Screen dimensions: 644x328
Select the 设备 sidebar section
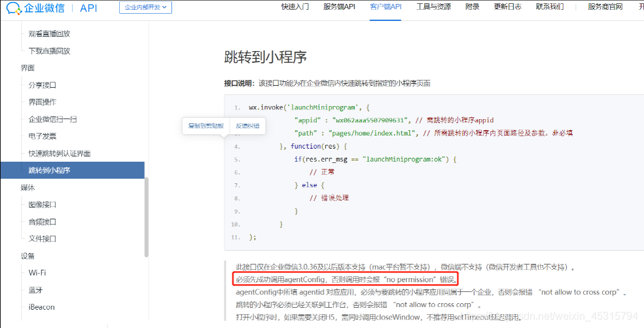(27, 256)
